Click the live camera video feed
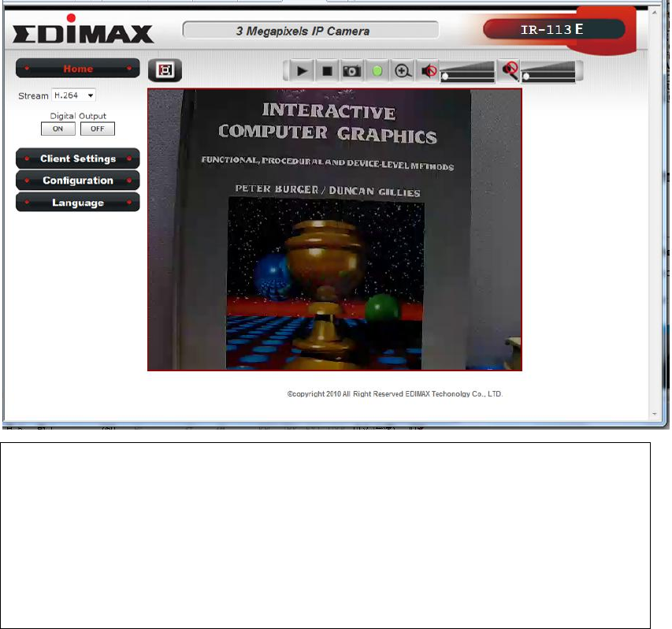 (335, 230)
